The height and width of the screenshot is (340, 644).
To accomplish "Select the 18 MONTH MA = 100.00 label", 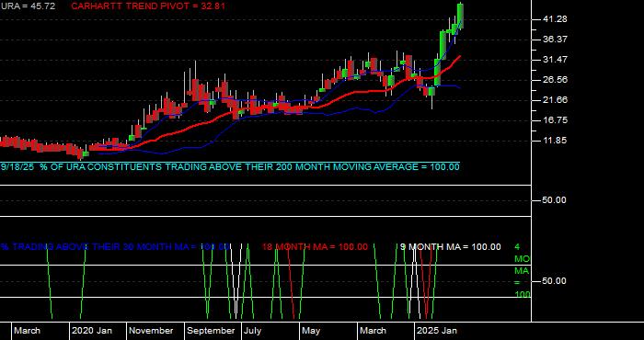I will click(315, 247).
